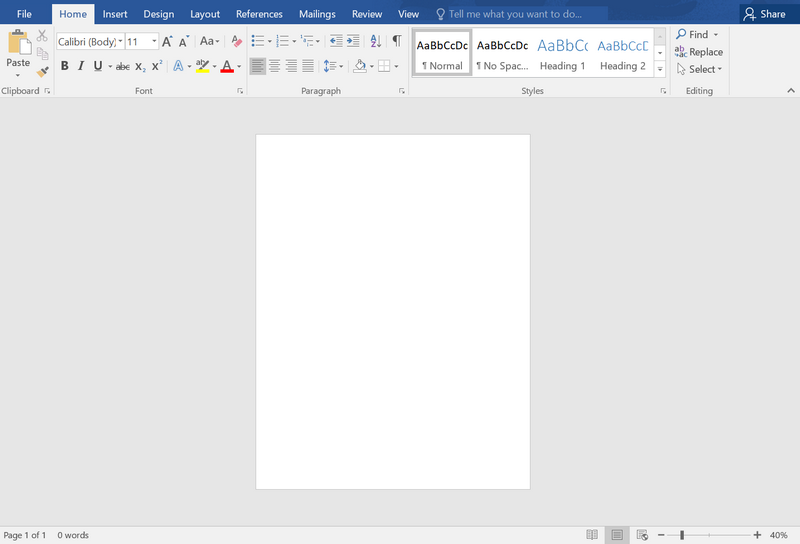The image size is (800, 544).
Task: Open the font size dropdown
Action: point(154,41)
